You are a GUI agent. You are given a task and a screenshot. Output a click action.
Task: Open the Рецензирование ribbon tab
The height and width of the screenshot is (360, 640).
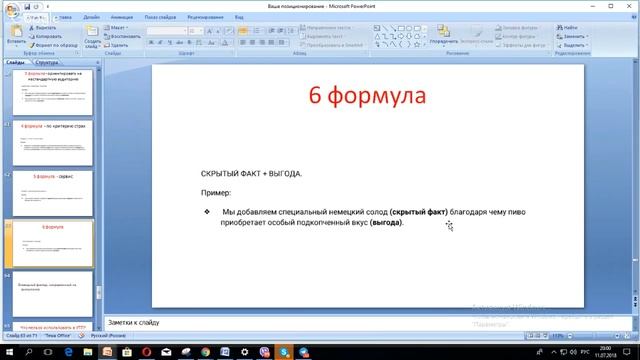point(205,17)
